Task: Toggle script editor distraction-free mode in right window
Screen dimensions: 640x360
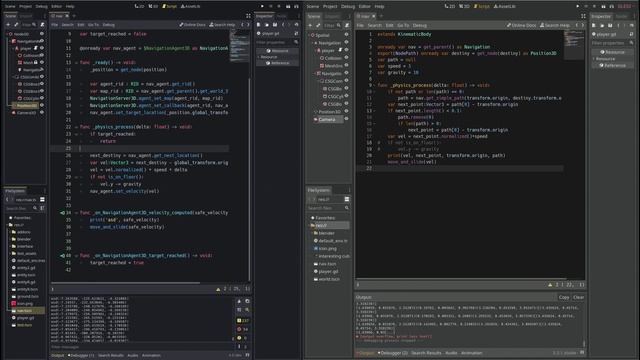Action: point(583,16)
